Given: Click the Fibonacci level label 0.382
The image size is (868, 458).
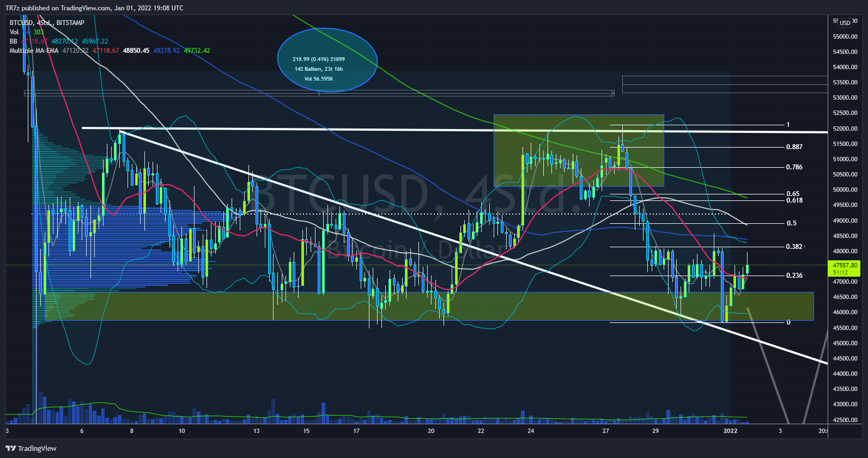Looking at the screenshot, I should coord(794,247).
